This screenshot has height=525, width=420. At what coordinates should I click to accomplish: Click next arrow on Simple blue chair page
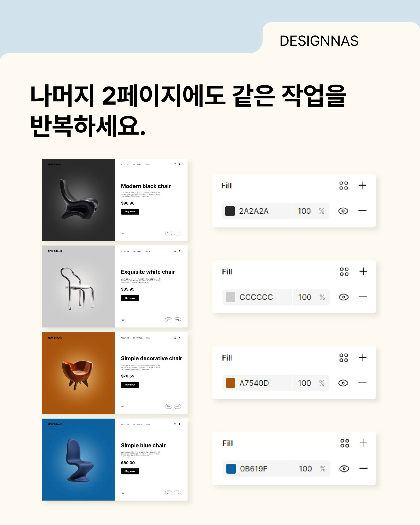click(x=177, y=493)
